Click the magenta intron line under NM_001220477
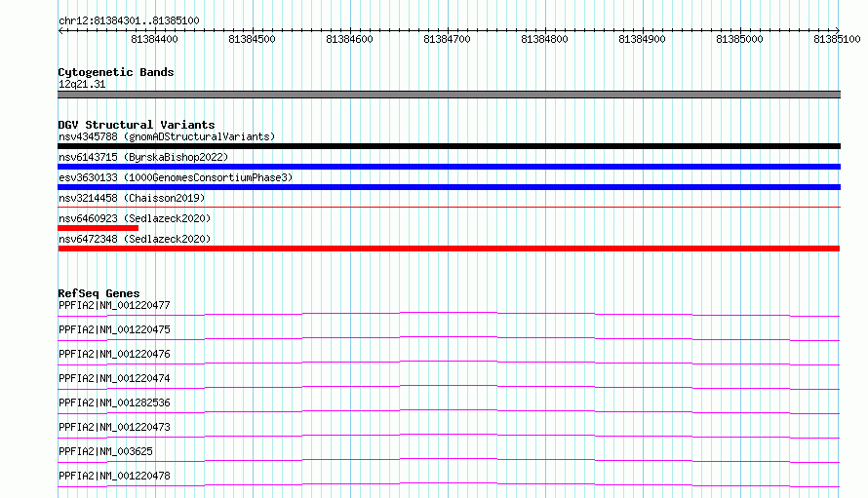 [x=449, y=313]
